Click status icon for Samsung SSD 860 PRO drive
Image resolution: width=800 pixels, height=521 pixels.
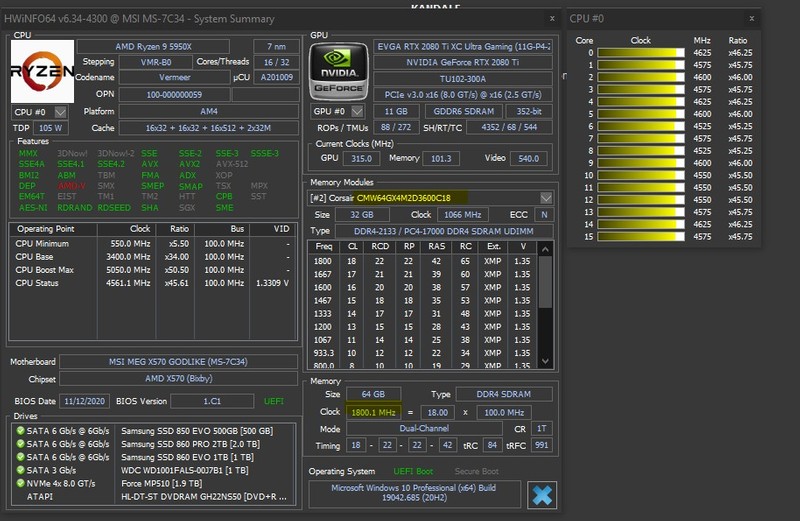[20, 444]
